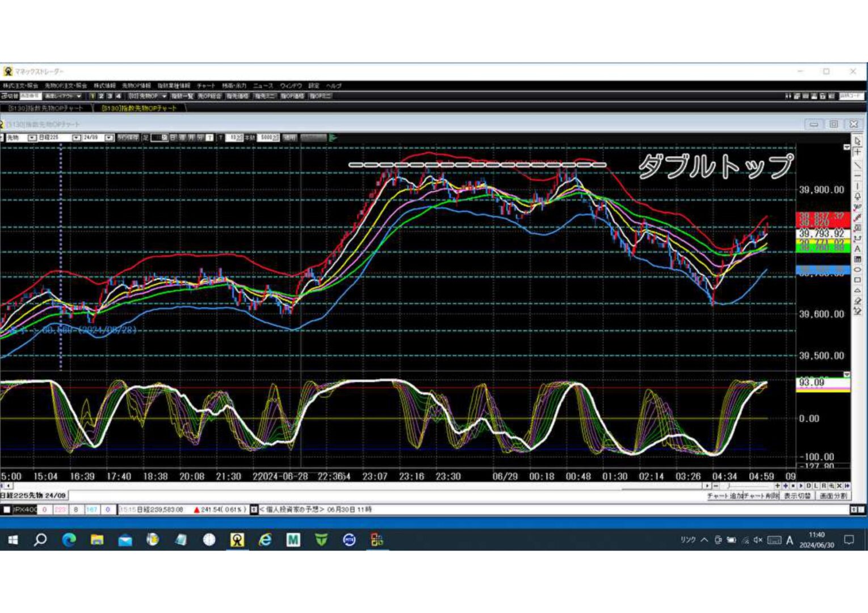Click the green play arrow in chart toolbar

333,137
